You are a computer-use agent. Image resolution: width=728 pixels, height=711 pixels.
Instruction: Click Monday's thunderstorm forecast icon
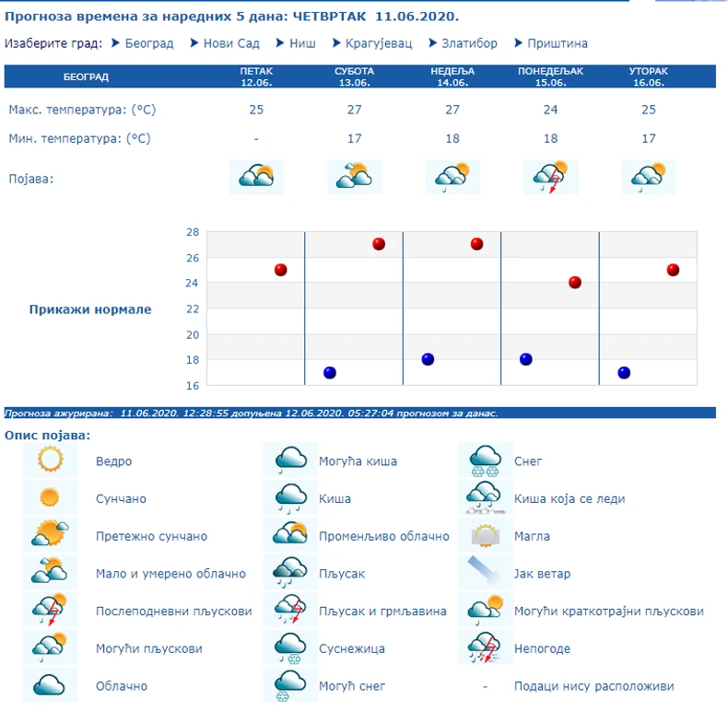pos(550,176)
